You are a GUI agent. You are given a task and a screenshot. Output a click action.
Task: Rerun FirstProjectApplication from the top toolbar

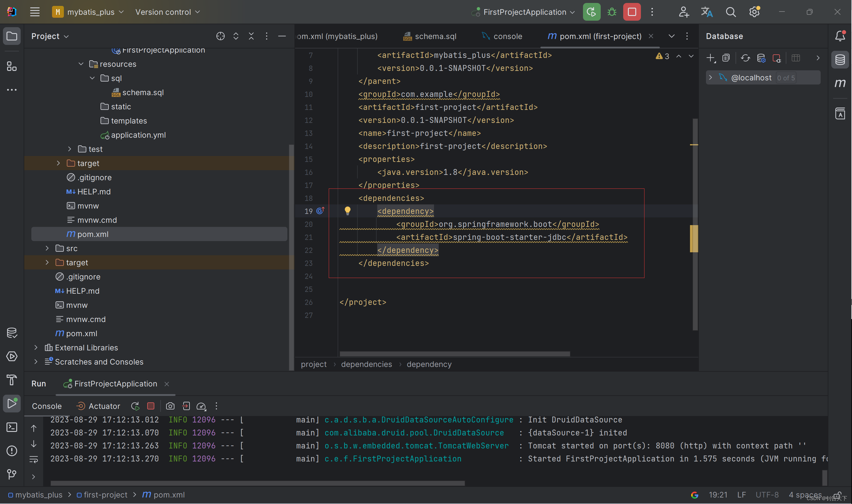[591, 12]
